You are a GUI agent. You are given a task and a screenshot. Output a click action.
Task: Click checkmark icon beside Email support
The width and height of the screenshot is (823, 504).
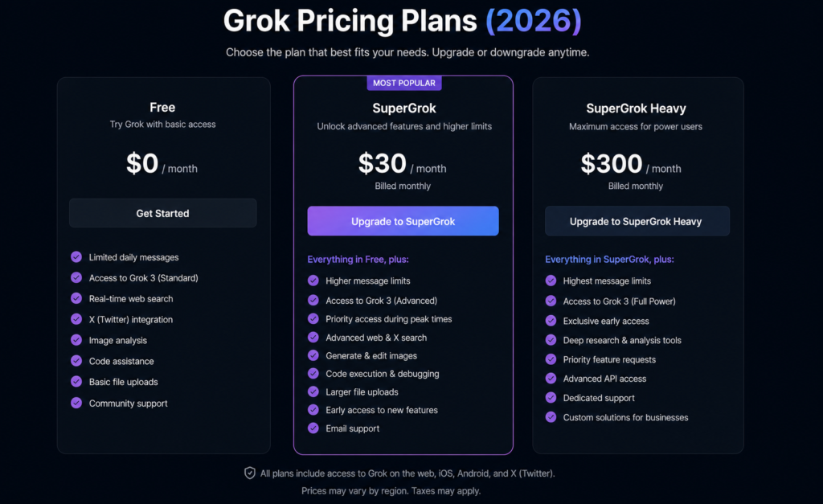coord(313,428)
